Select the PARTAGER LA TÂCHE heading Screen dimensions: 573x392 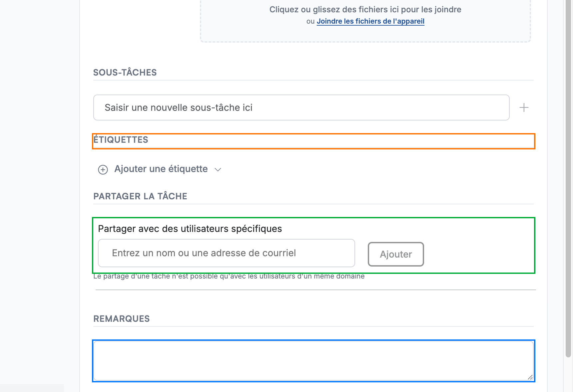(140, 196)
